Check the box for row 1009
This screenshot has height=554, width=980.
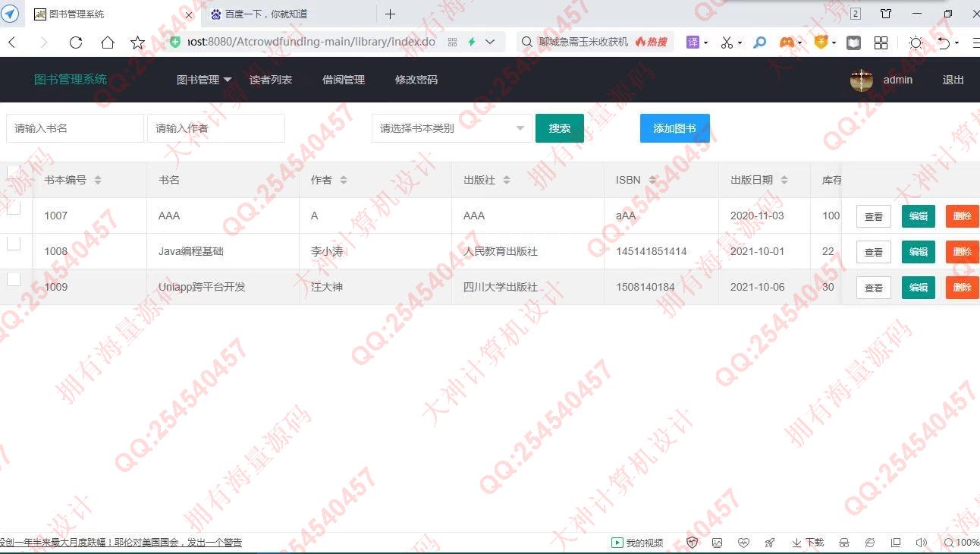coord(14,279)
